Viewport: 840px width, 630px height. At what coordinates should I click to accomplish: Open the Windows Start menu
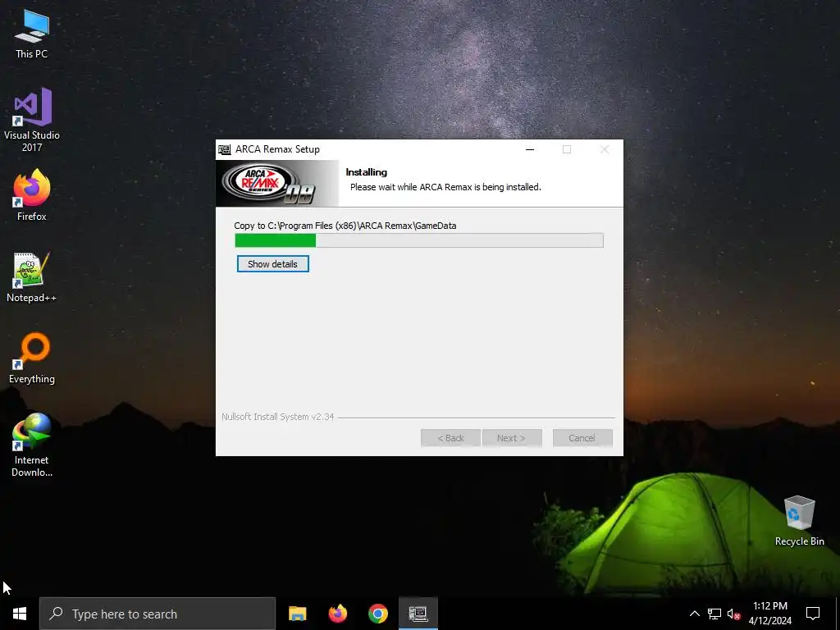pos(20,614)
